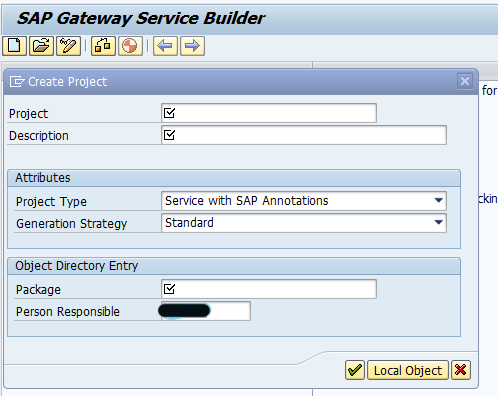The height and width of the screenshot is (396, 498).
Task: Click inside the Description input field
Action: pyautogui.click(x=304, y=135)
